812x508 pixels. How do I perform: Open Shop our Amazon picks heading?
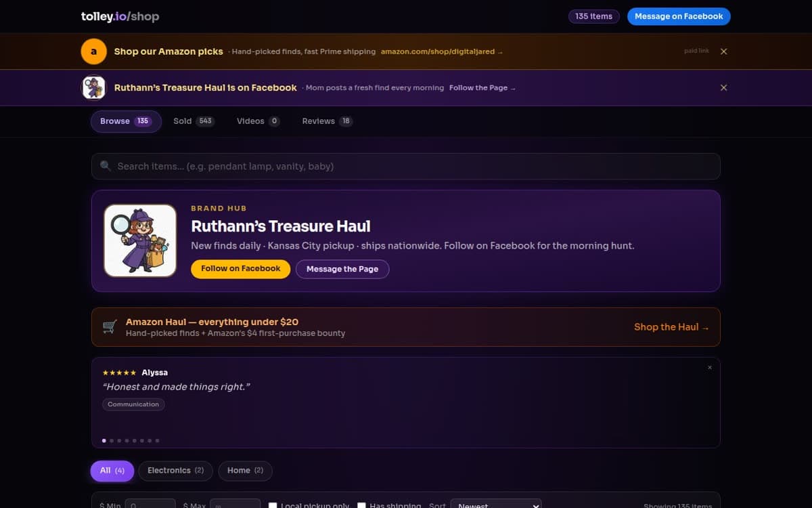point(168,51)
